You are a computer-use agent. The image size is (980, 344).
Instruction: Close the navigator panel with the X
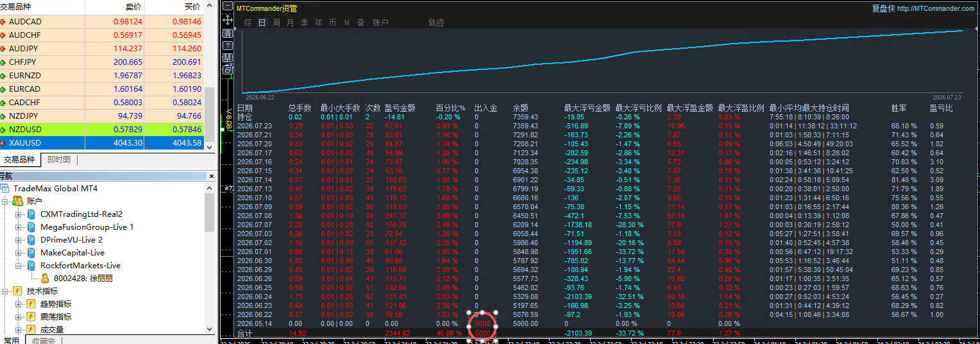coord(212,176)
